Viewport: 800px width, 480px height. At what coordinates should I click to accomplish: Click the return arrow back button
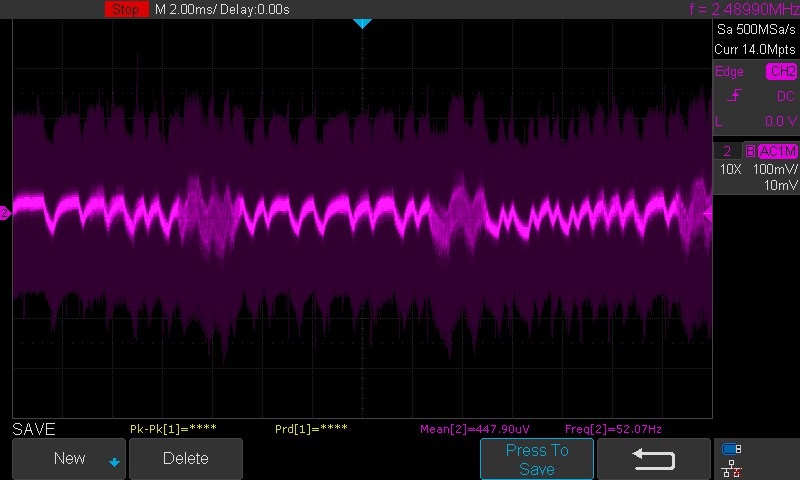tap(654, 459)
